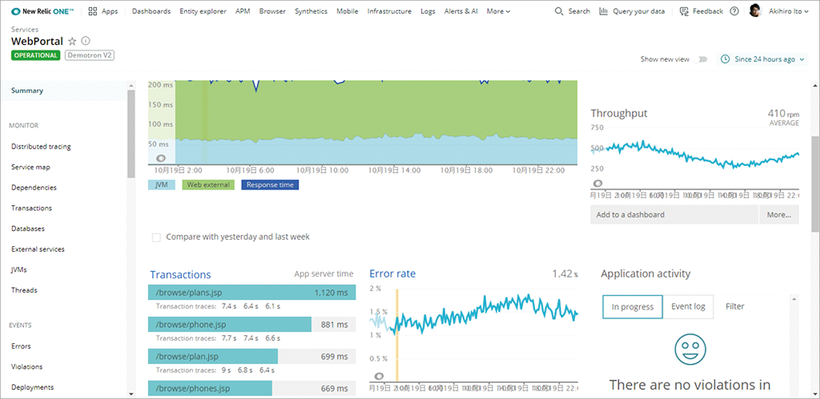The image size is (820, 399).
Task: Open Transactions in the sidebar
Action: click(31, 208)
